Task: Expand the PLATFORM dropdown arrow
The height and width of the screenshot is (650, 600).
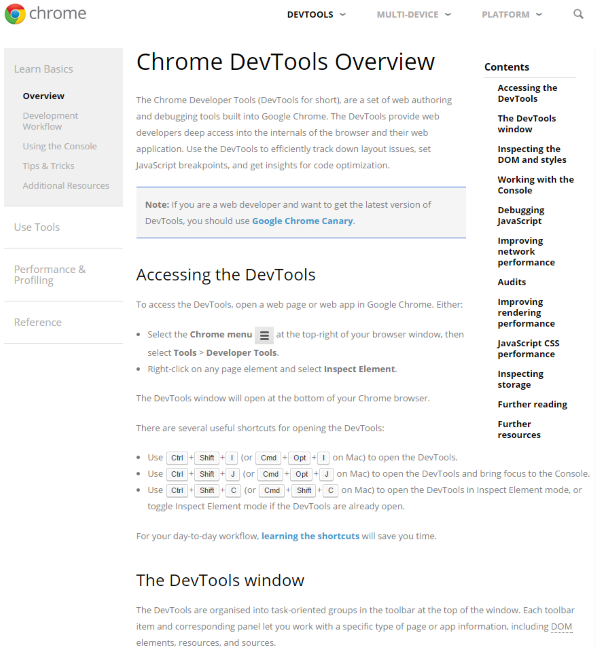Action: 539,15
